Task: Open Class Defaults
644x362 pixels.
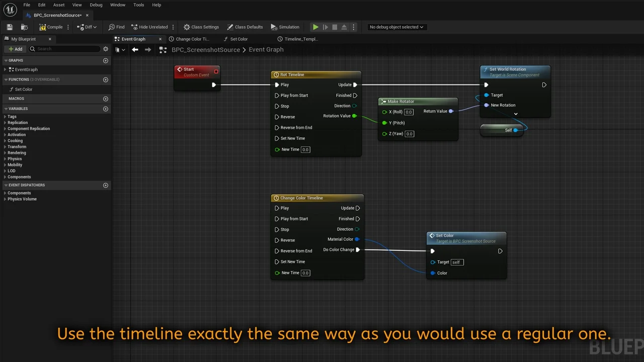Action: click(245, 27)
